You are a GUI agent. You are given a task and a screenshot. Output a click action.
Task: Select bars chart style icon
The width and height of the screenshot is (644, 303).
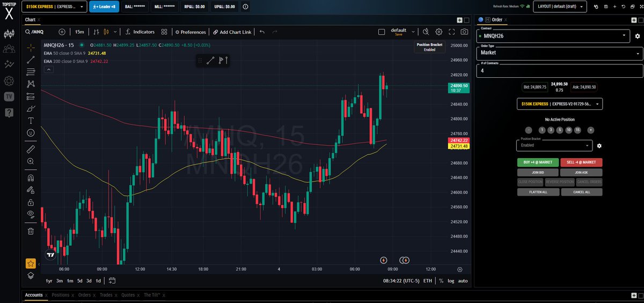(97, 32)
